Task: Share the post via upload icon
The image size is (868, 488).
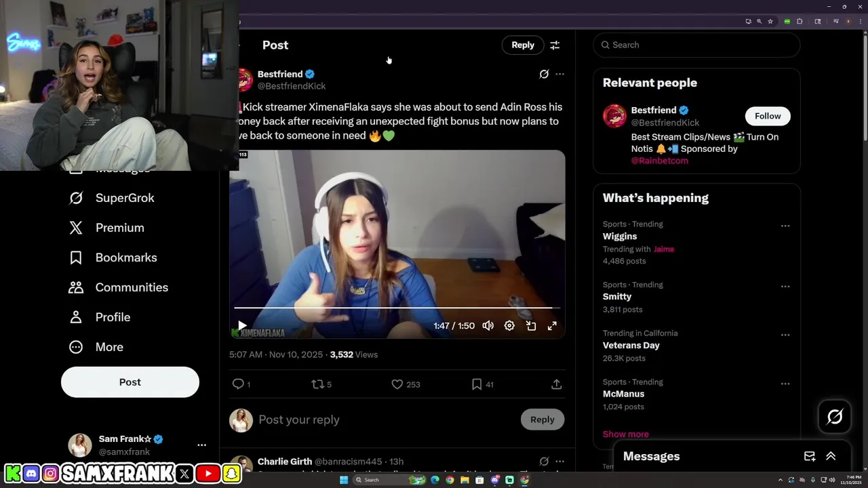Action: (x=556, y=384)
